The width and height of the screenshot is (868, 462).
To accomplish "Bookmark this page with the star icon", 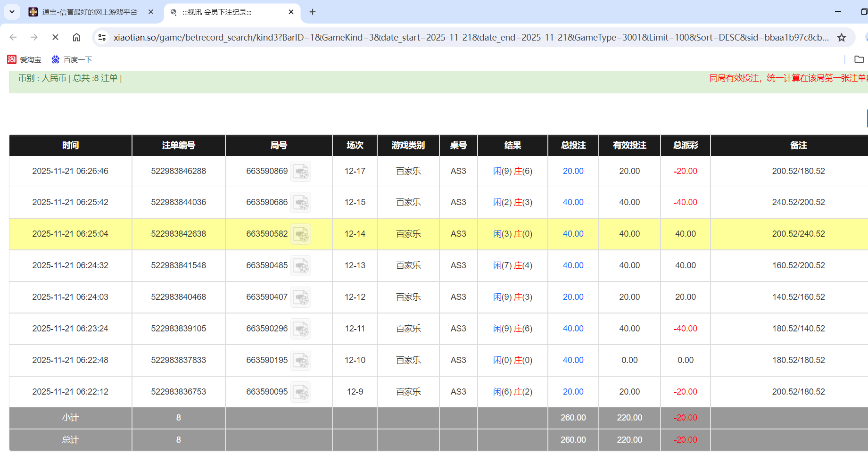I will click(841, 37).
